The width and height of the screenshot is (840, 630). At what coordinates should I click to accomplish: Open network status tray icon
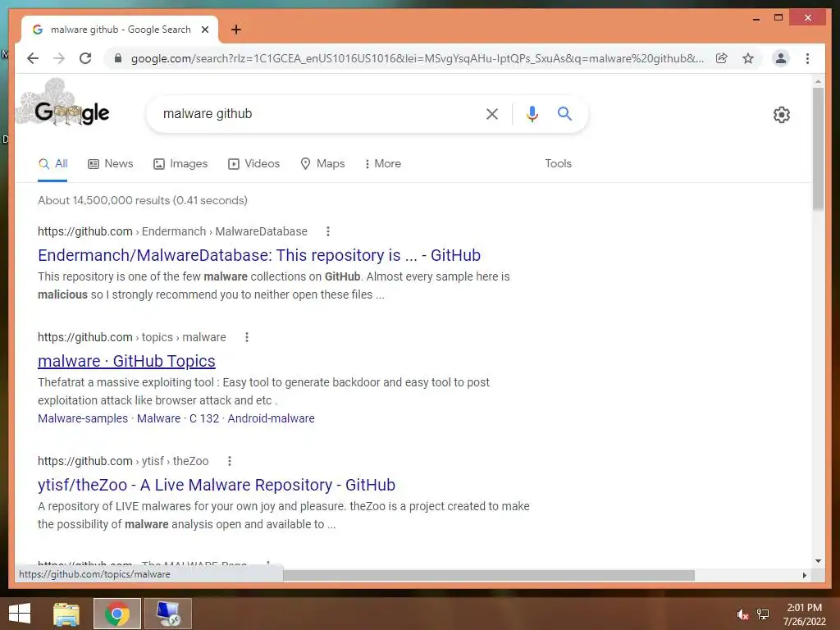pos(763,614)
